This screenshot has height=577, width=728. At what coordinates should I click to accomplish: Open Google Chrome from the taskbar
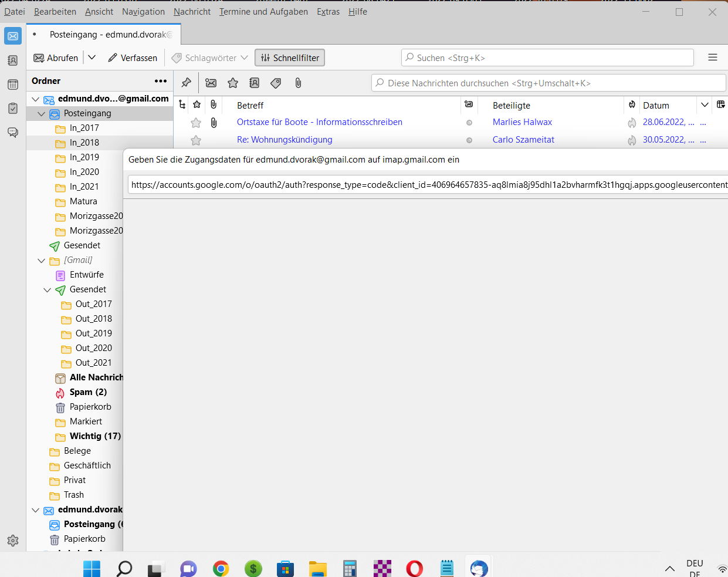221,568
